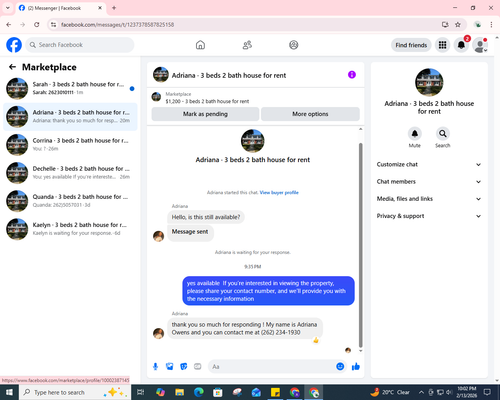Choose a sticker icon

(184, 367)
